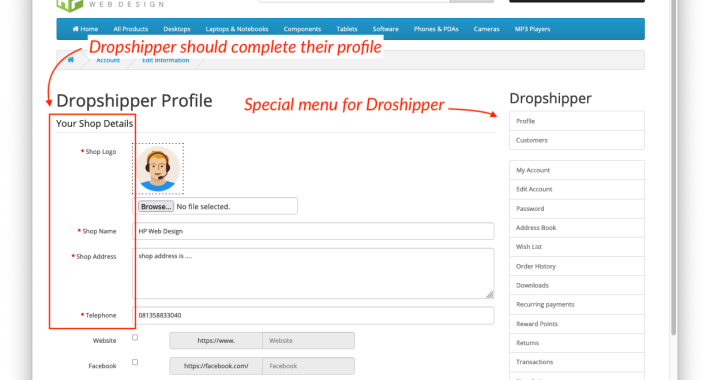Image resolution: width=710 pixels, height=380 pixels.
Task: Open the Transactions link
Action: point(577,362)
